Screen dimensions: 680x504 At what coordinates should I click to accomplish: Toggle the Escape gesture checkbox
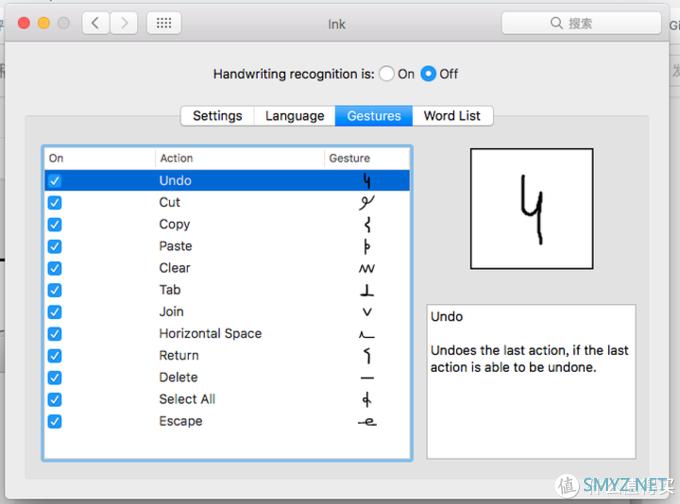[55, 422]
